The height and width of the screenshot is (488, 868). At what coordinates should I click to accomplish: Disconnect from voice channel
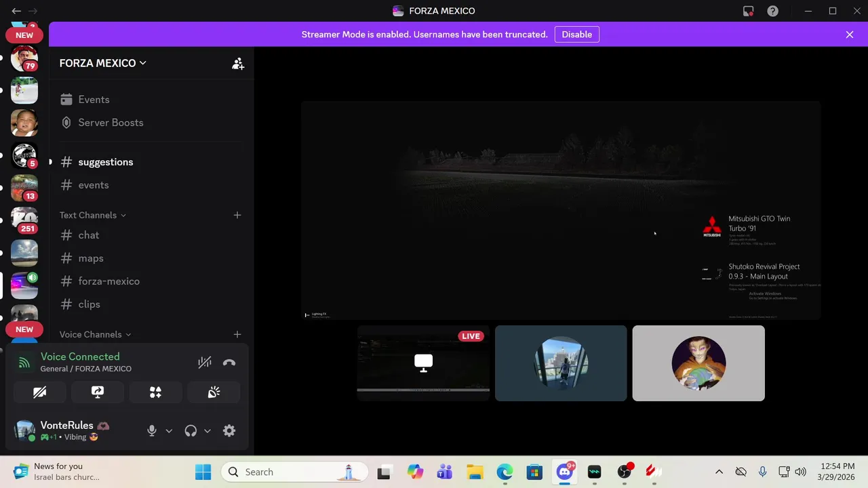click(x=229, y=363)
